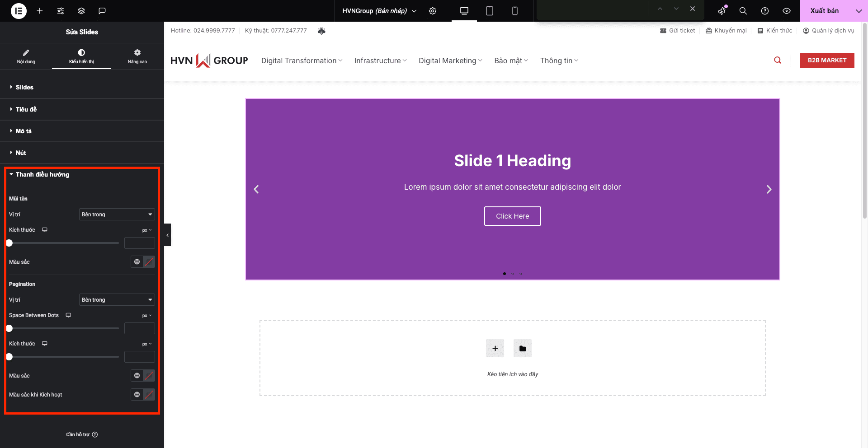This screenshot has width=868, height=448.
Task: Open the add element plus icon
Action: click(x=40, y=11)
